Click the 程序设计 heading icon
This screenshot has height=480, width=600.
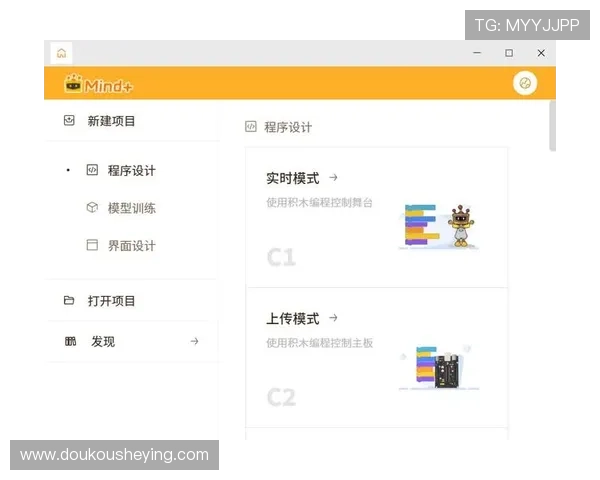251,126
